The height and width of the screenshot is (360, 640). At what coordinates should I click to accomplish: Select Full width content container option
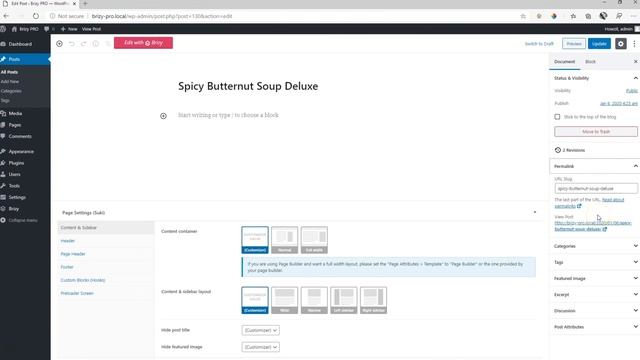click(x=314, y=240)
